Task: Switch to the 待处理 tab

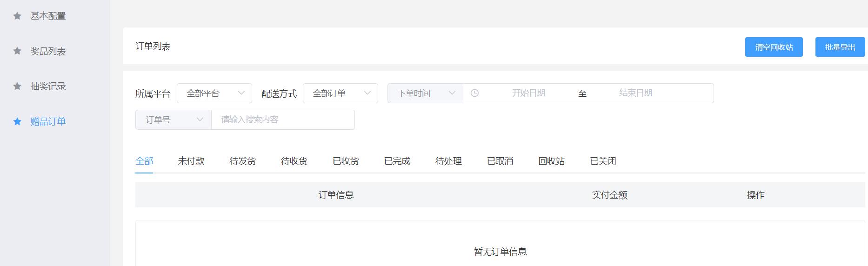Action: (448, 161)
